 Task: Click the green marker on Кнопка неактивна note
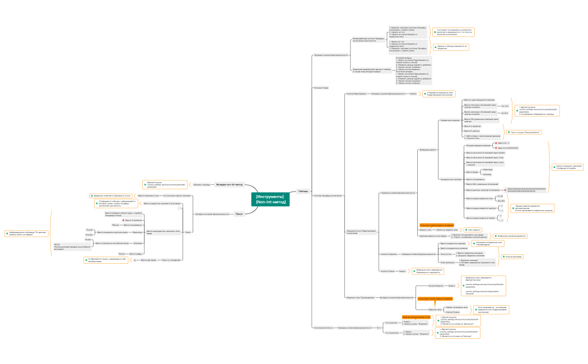point(503,256)
